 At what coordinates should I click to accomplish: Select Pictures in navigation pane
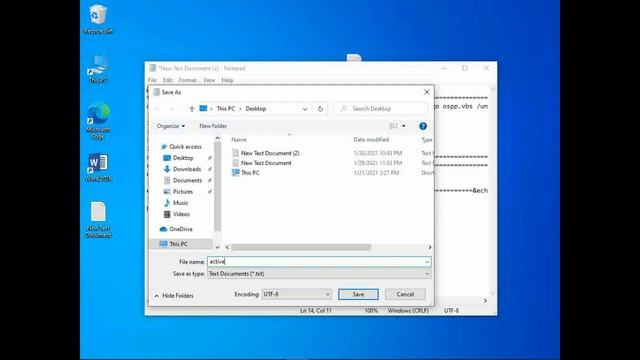point(178,191)
